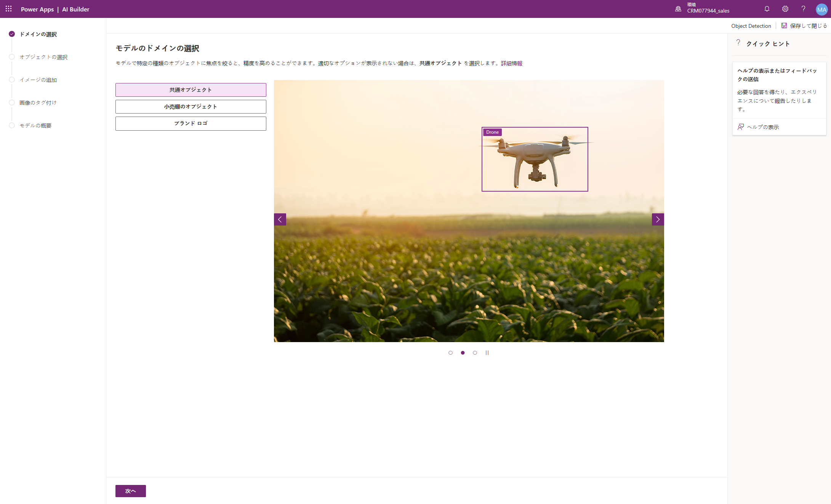
Task: Choose the 小売棚のオブジェクト domain
Action: [x=191, y=107]
